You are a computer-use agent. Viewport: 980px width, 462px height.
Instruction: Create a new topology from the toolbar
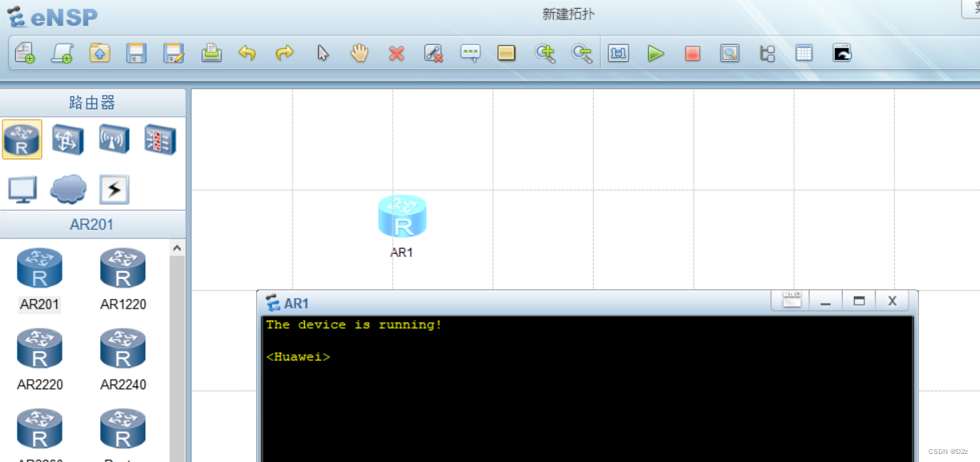tap(25, 54)
